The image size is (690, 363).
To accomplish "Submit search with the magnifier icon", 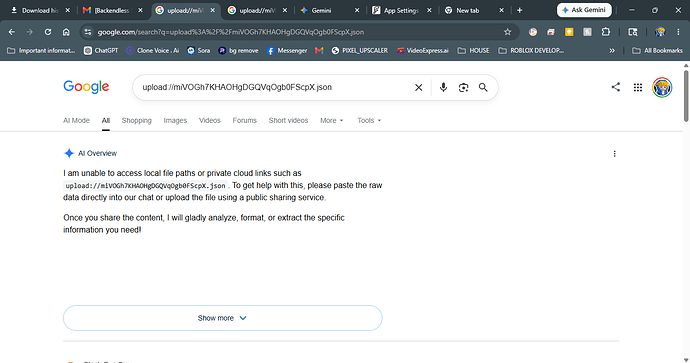I will point(483,88).
